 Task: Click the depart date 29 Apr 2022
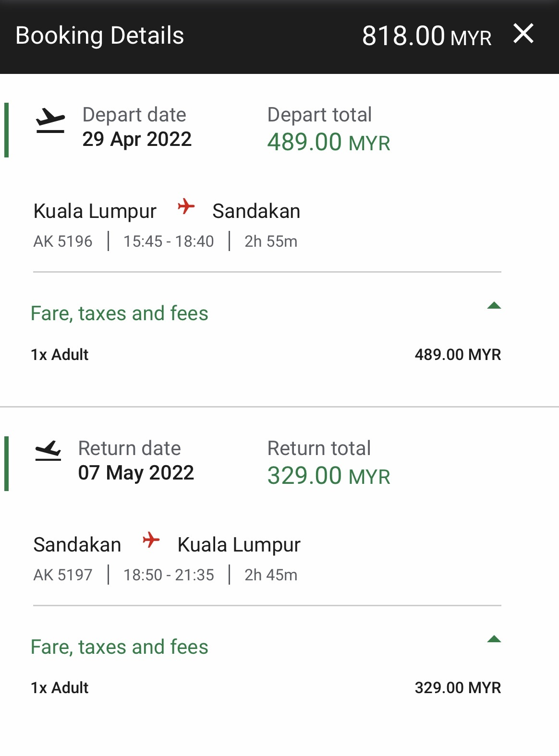pyautogui.click(x=137, y=139)
